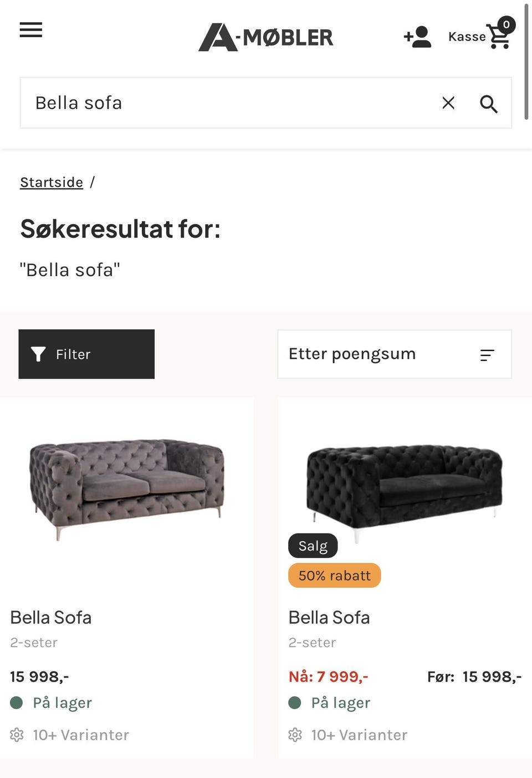Click the sort-lines icon beside Etter poengsum
Image resolution: width=532 pixels, height=778 pixels.
tap(487, 355)
